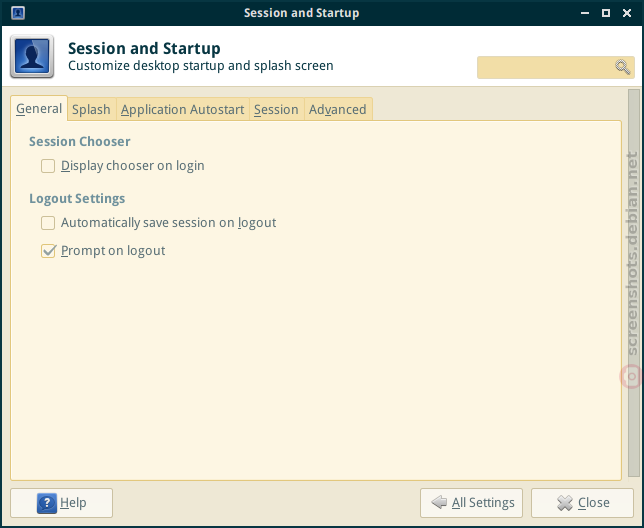Viewport: 644px width, 528px height.
Task: Open the Application Autostart tab
Action: point(182,110)
